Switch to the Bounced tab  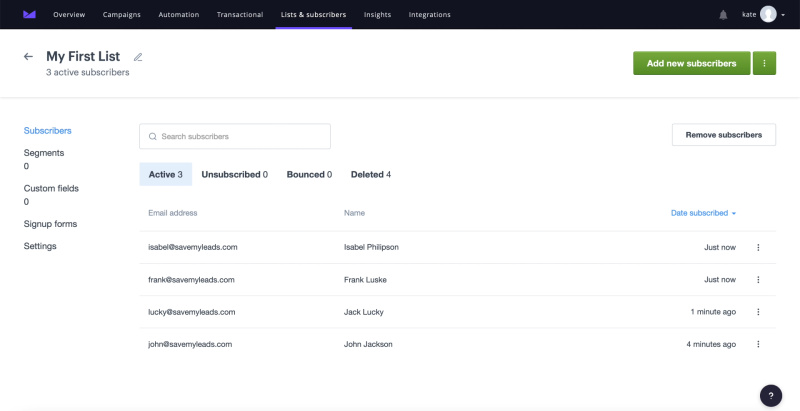coord(309,174)
